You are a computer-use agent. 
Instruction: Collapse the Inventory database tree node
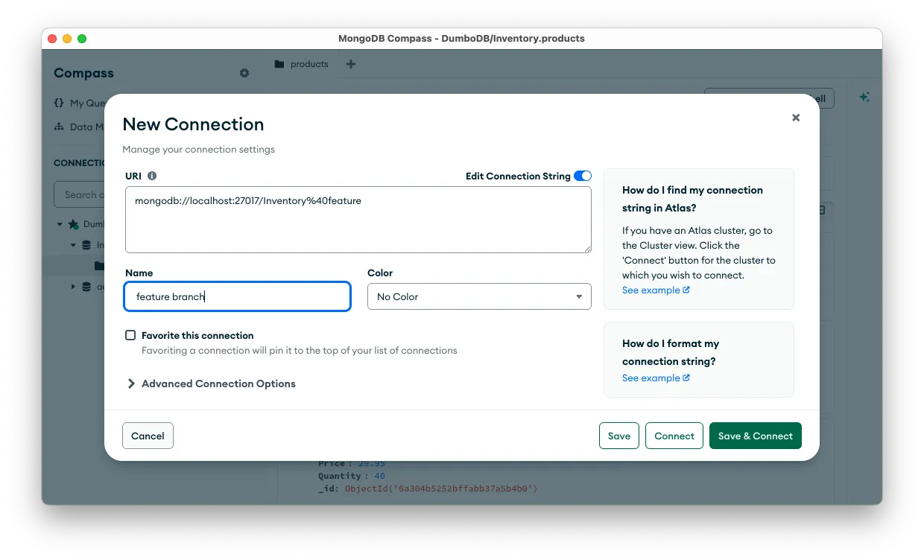(x=73, y=245)
